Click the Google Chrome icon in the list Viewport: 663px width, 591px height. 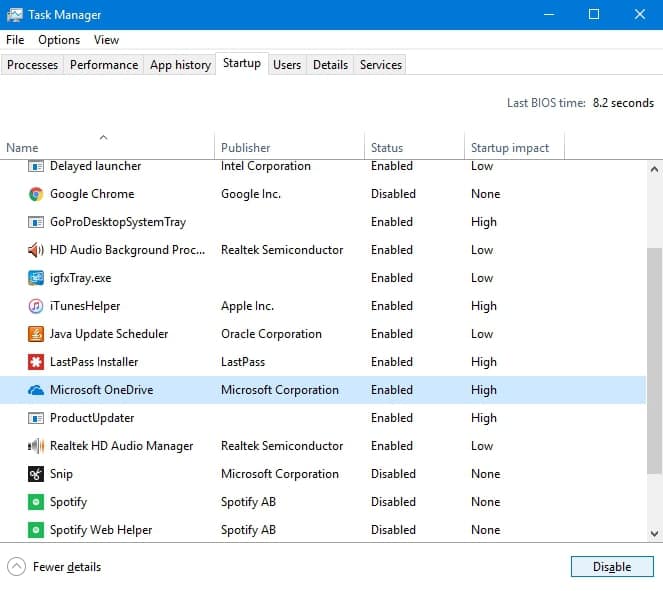point(36,194)
